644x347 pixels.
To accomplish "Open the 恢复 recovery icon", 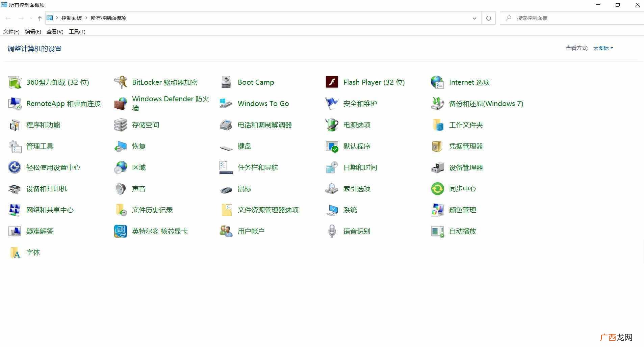I will click(120, 146).
